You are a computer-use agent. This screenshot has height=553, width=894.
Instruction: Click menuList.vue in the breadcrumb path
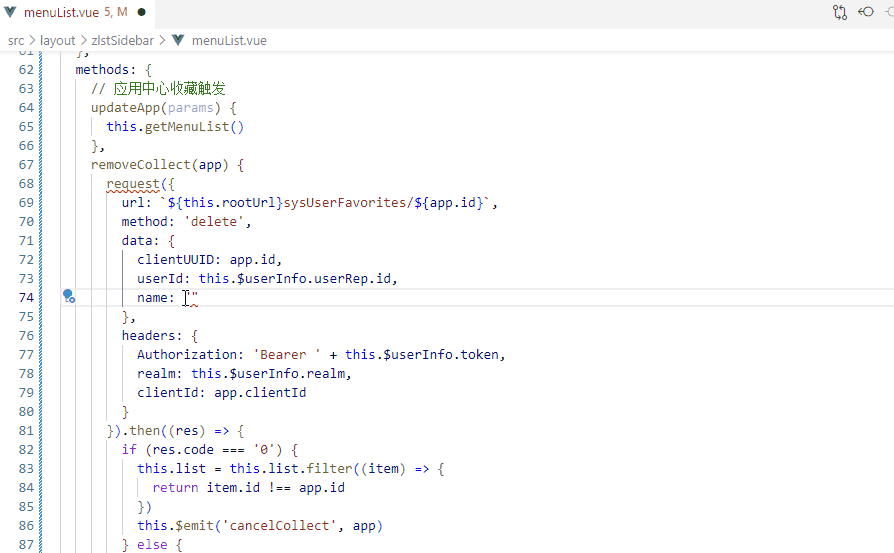click(x=229, y=41)
